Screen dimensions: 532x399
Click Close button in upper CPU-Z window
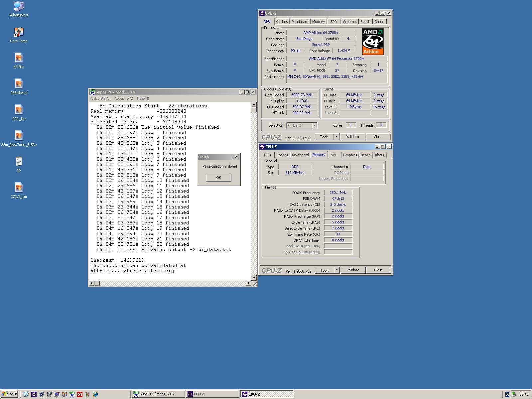(x=378, y=137)
